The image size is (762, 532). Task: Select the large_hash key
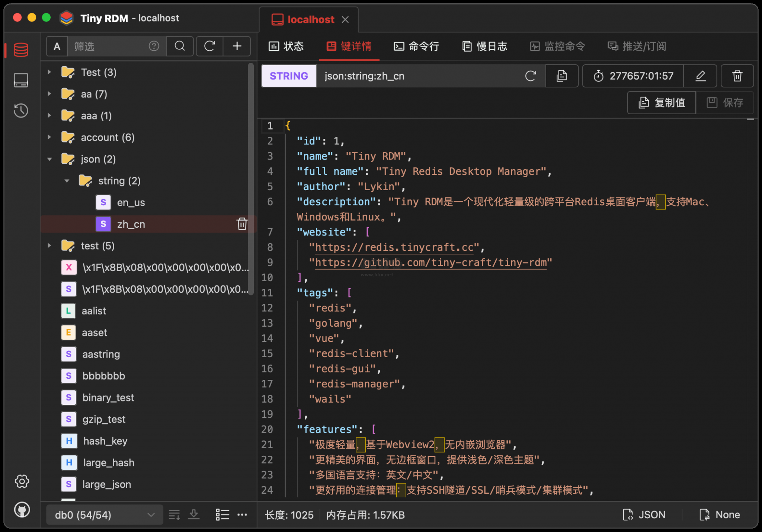pos(109,463)
